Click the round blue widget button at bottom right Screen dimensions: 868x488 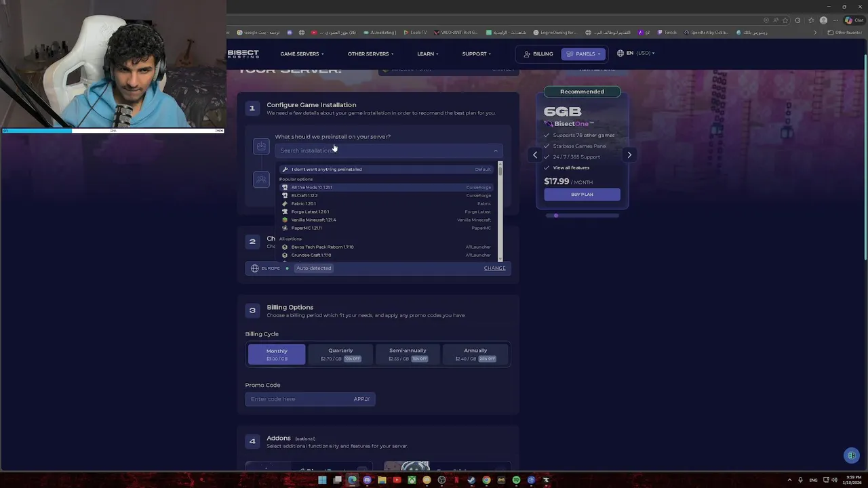[852, 455]
